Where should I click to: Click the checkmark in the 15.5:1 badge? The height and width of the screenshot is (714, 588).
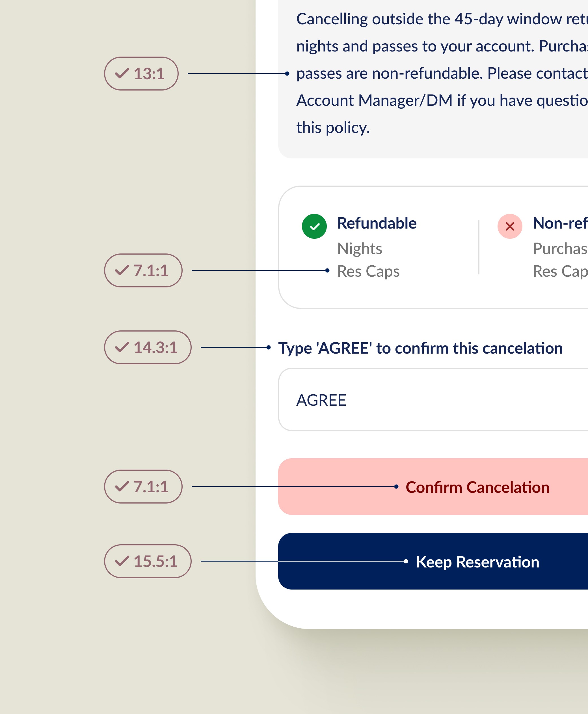click(122, 561)
